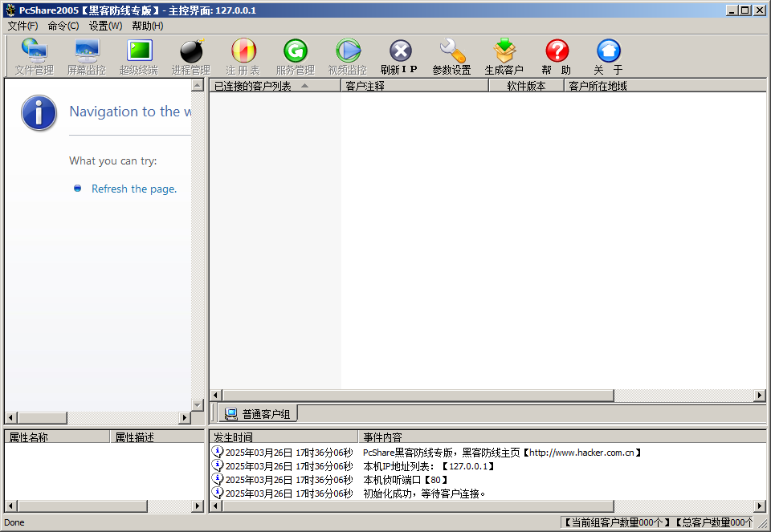This screenshot has height=532, width=771.
Task: Open the 关于 about icon
Action: pos(608,57)
